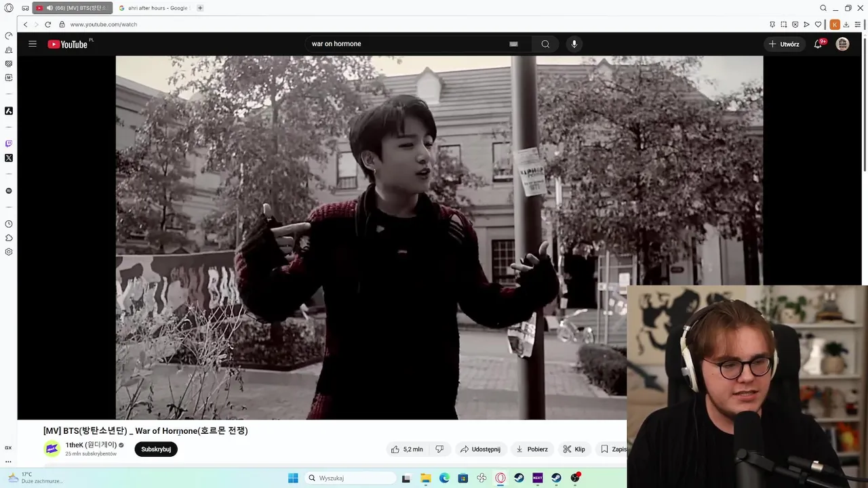Open the extensions cube sidebar icon
Viewport: 868px width, 488px height.
(9, 238)
